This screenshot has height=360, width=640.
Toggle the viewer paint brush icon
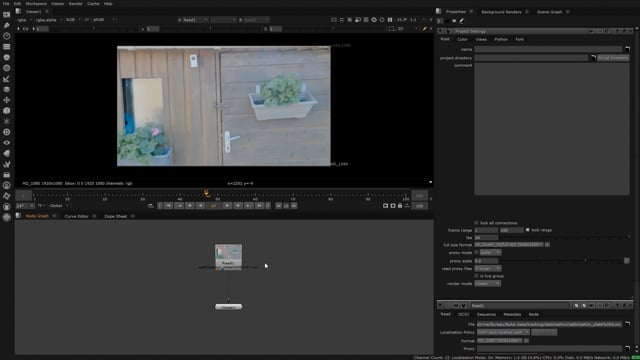click(424, 29)
